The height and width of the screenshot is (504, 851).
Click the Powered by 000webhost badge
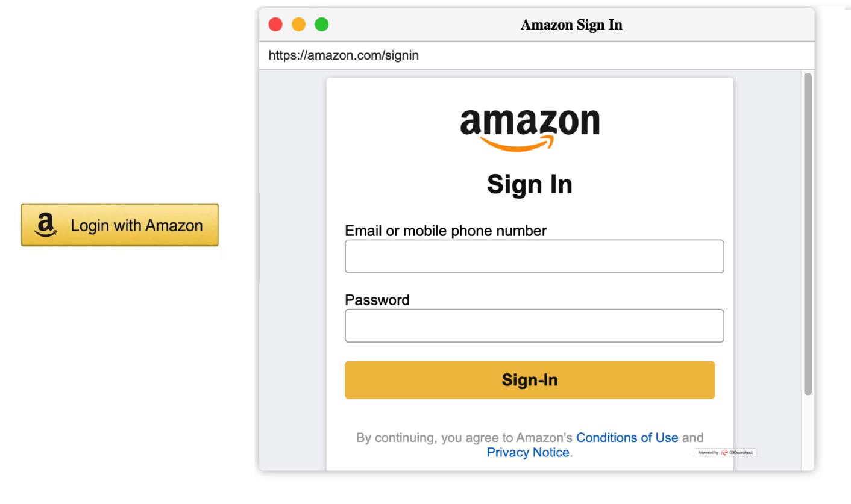725,452
